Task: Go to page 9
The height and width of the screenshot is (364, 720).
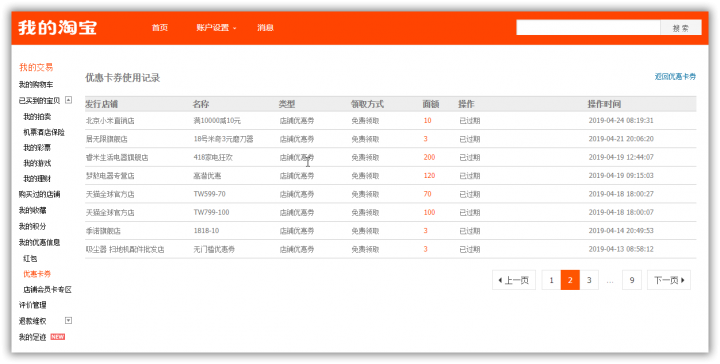Action: [632, 280]
